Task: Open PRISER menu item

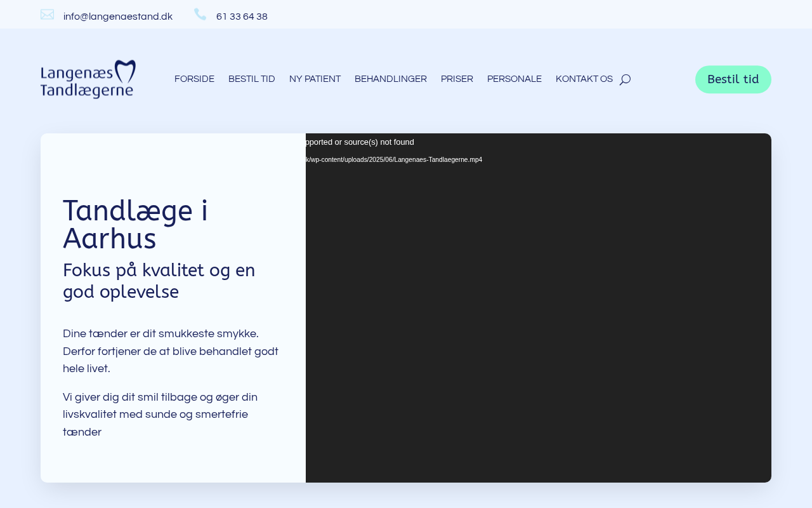Action: 457,79
